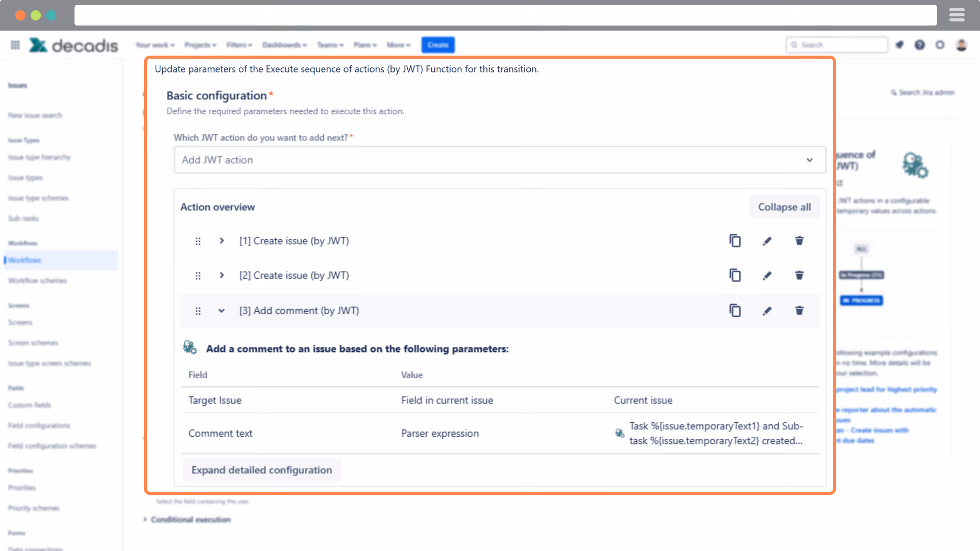Open the Your work menu
980x551 pixels.
tap(155, 45)
